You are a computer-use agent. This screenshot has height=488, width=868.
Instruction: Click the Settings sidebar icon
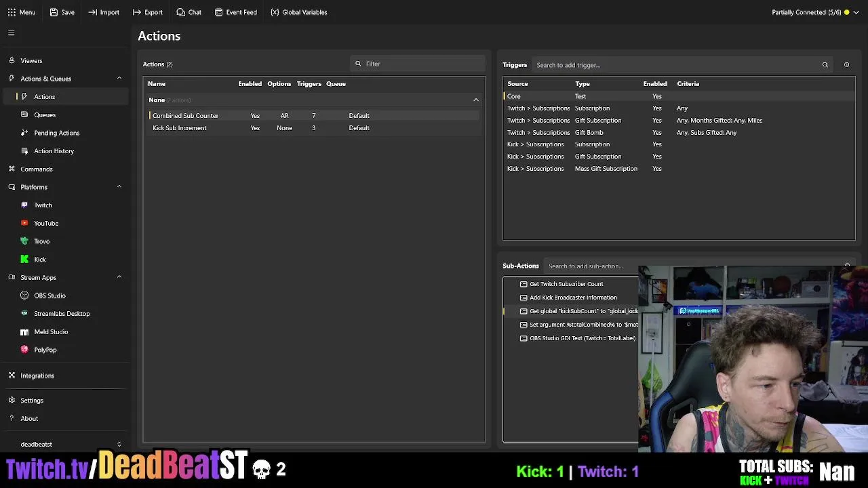point(12,401)
